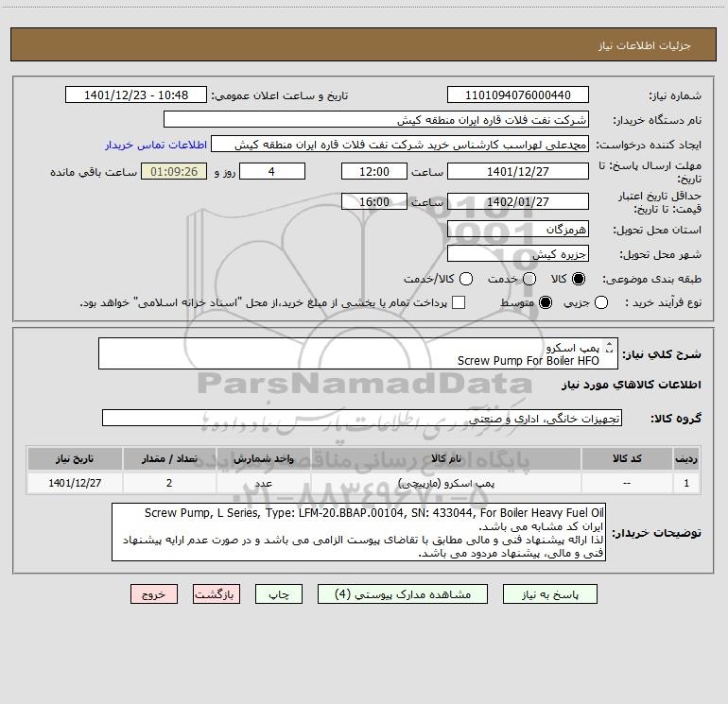Click the deadline time field 12:00

click(374, 172)
